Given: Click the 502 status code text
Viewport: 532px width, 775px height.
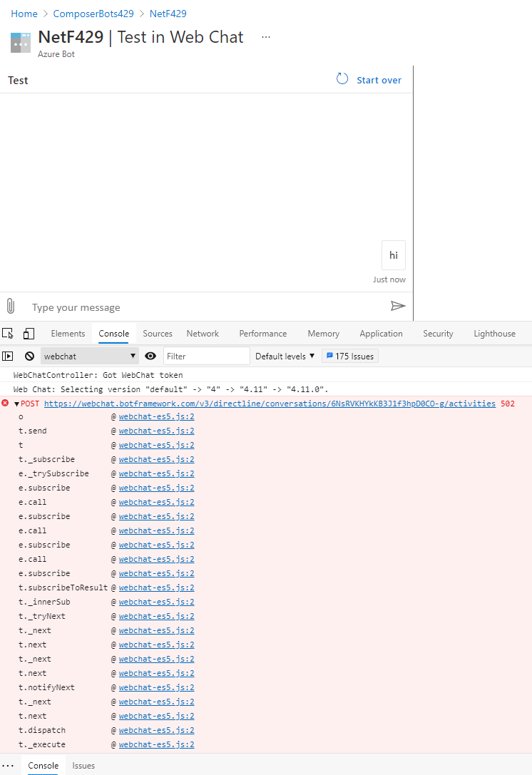Looking at the screenshot, I should 508,404.
